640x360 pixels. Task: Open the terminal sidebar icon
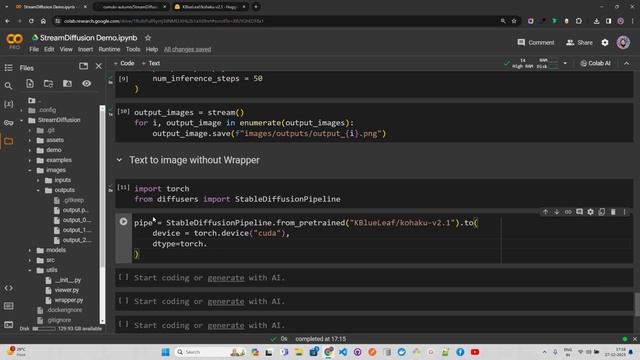(8, 324)
